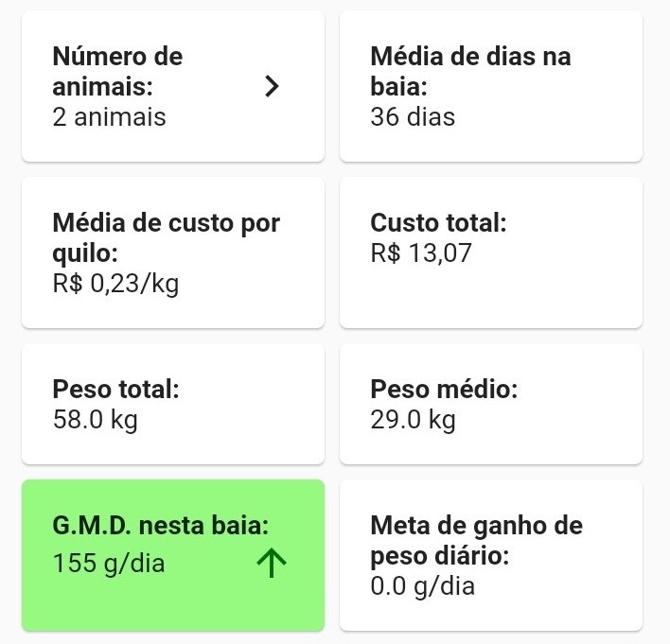
Task: Select the Custo total heading
Action: pyautogui.click(x=438, y=223)
